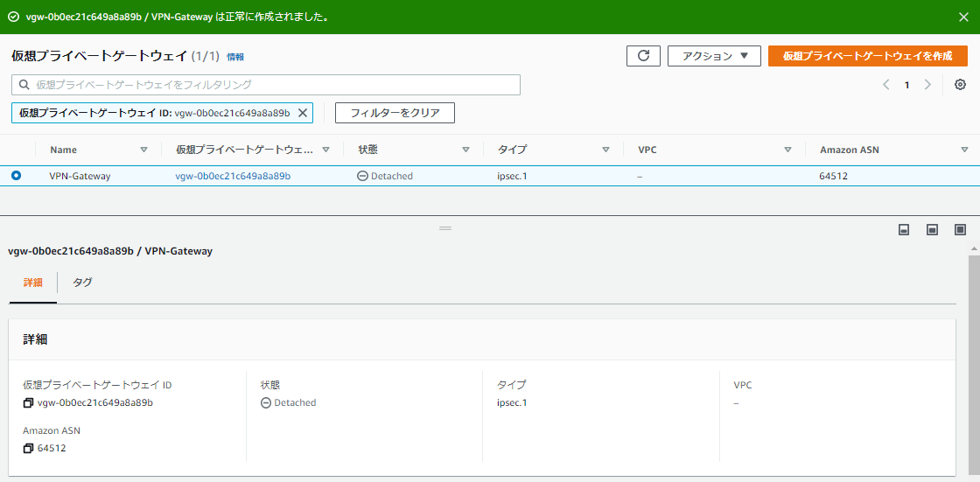This screenshot has width=980, height=482.
Task: Sort by Amazon ASN column arrow
Action: (x=964, y=150)
